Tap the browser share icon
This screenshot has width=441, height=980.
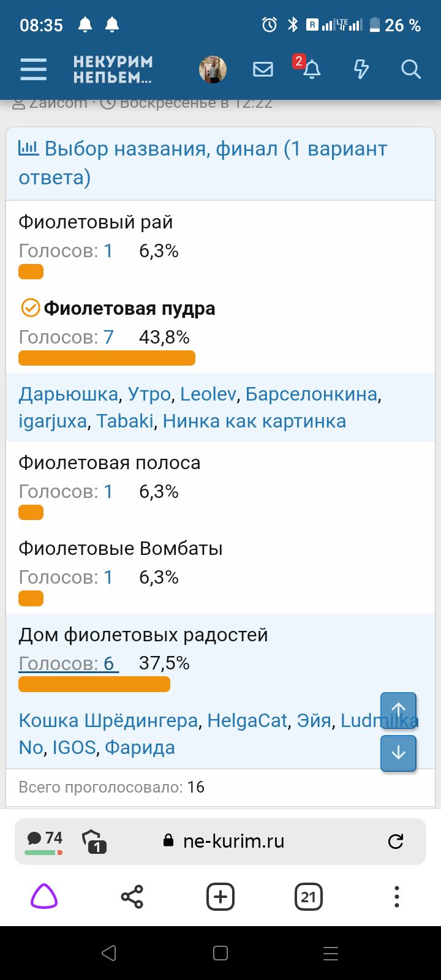pos(132,897)
